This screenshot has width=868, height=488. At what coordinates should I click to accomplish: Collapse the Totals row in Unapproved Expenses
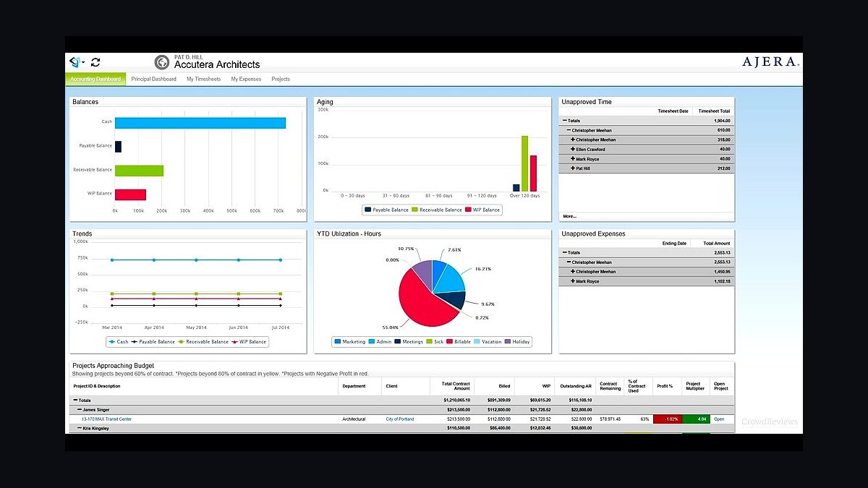(x=565, y=253)
